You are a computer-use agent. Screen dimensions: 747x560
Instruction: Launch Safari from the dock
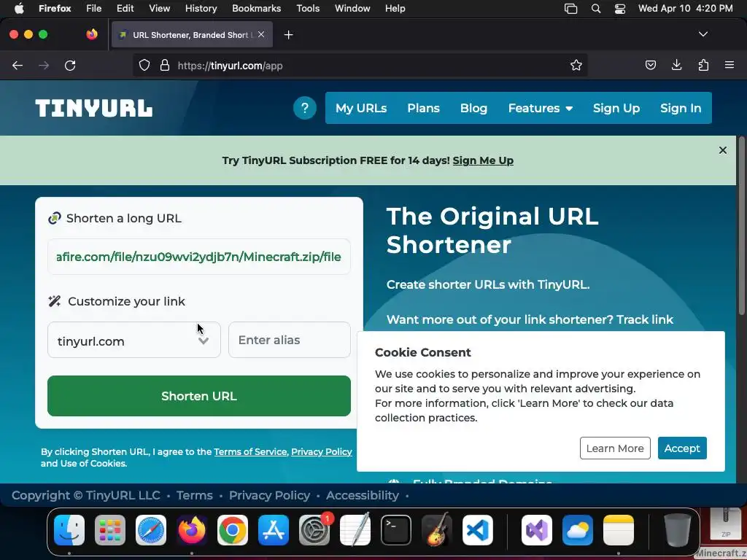pyautogui.click(x=151, y=530)
